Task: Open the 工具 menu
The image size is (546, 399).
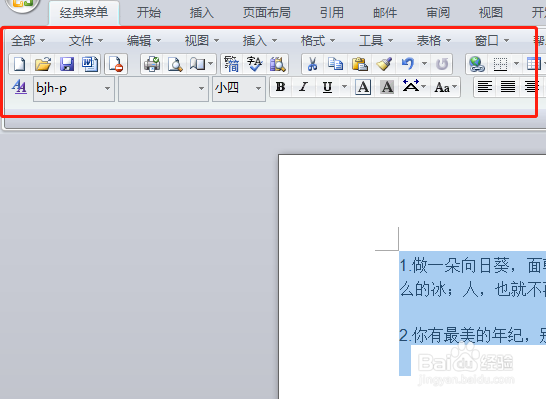Action: click(376, 41)
